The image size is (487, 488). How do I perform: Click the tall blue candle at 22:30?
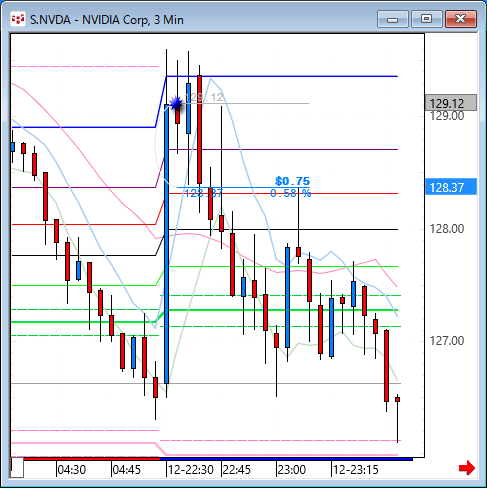(167, 244)
